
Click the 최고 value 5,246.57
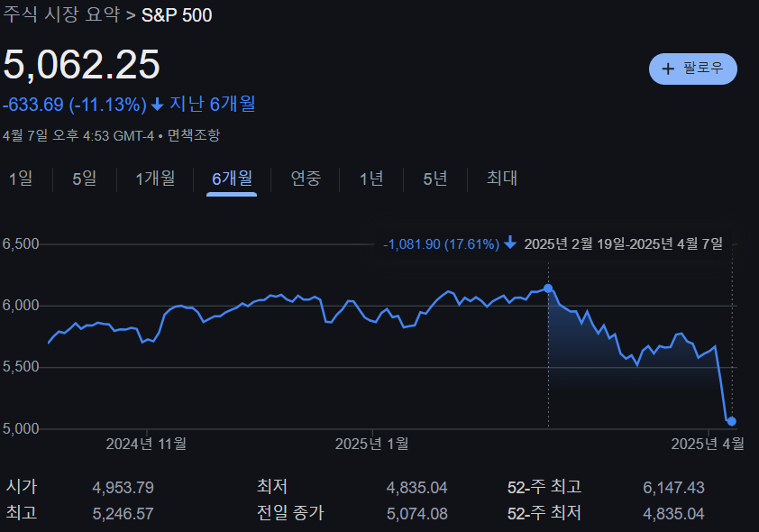click(123, 514)
